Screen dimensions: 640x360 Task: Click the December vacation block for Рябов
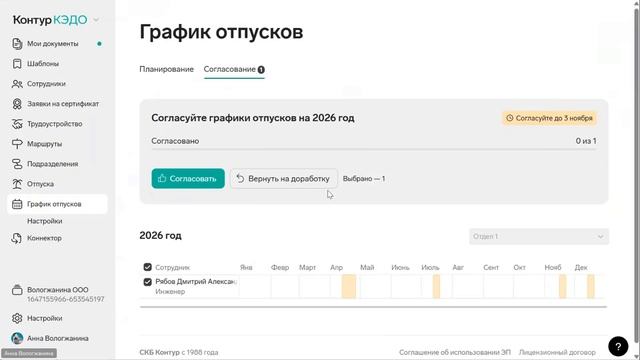point(591,286)
